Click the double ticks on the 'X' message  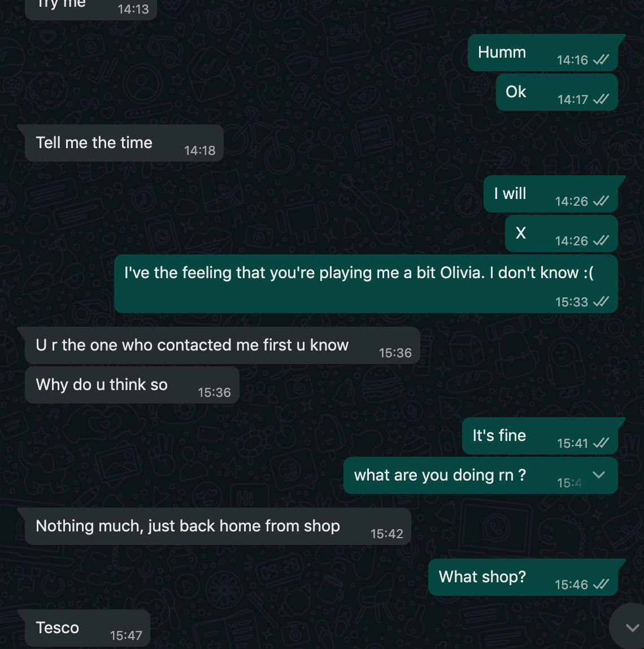pos(601,240)
